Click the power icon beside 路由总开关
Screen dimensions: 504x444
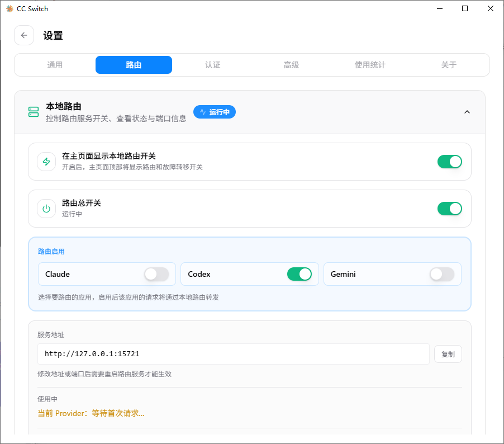click(46, 209)
